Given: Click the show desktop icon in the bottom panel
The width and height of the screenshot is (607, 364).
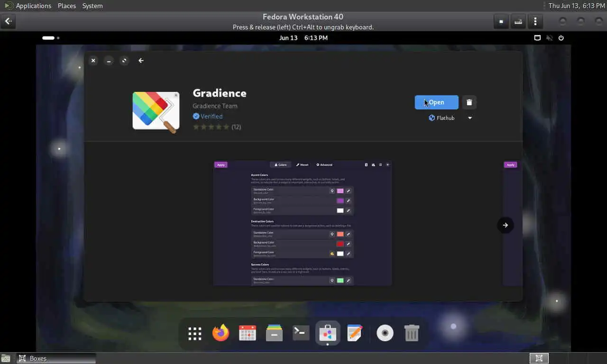Looking at the screenshot, I should click(6, 359).
